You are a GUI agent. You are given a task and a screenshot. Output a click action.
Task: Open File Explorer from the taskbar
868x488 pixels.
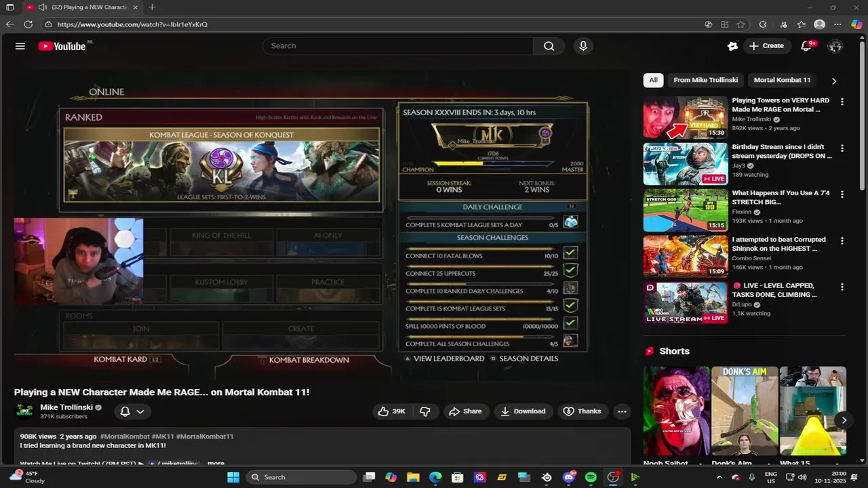(413, 477)
